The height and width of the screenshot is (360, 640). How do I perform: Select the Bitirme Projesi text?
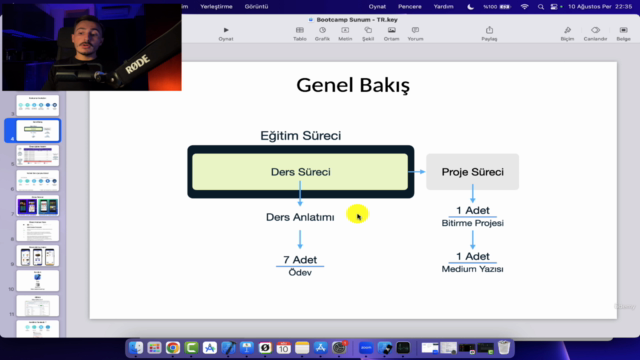(x=473, y=223)
